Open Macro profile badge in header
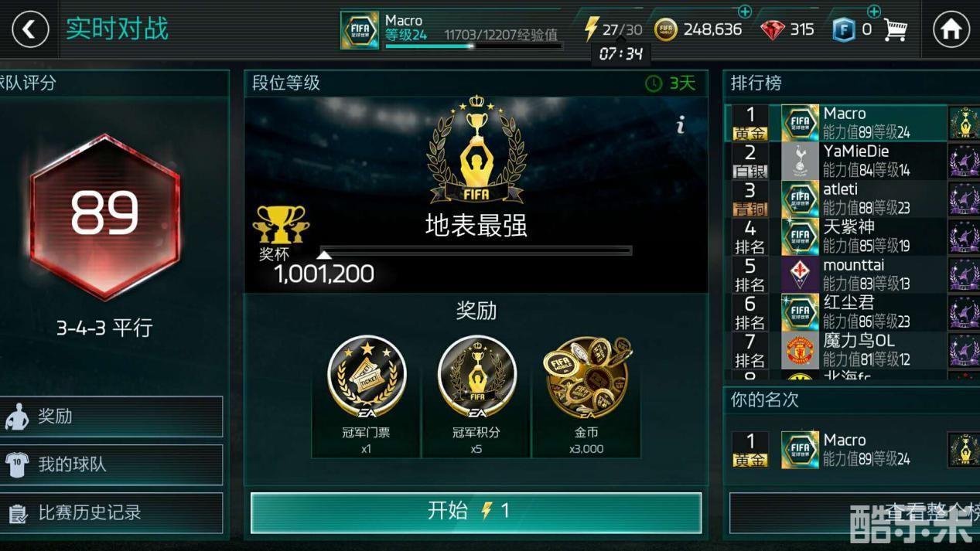Screen dimensions: 980x551 click(360, 30)
